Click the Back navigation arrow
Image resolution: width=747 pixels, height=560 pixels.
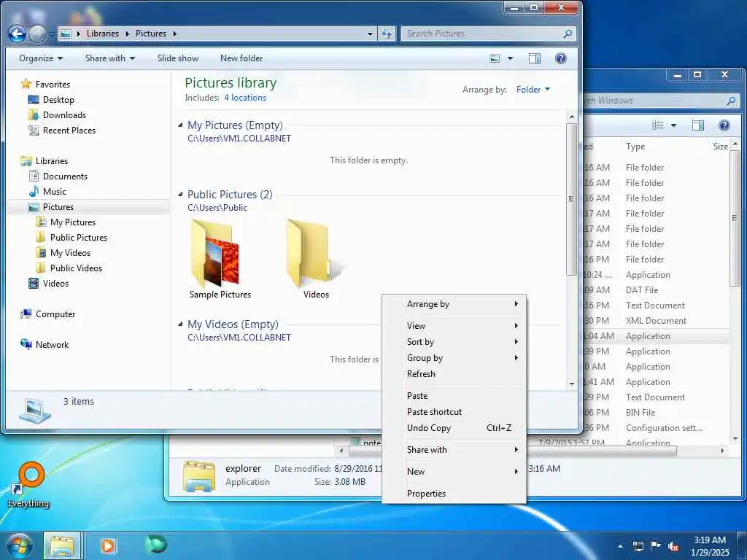17,34
